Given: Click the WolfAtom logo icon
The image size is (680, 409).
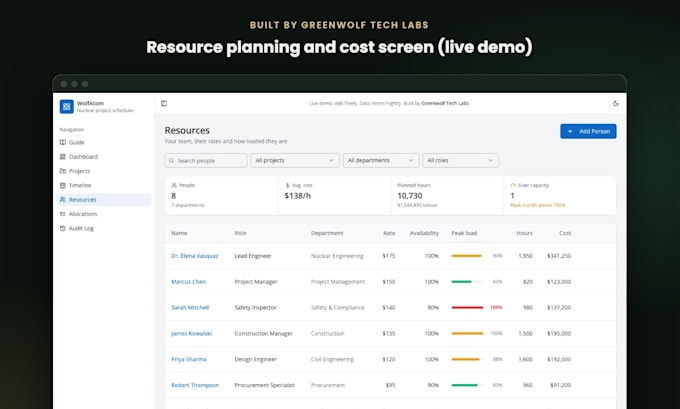Looking at the screenshot, I should pyautogui.click(x=66, y=107).
